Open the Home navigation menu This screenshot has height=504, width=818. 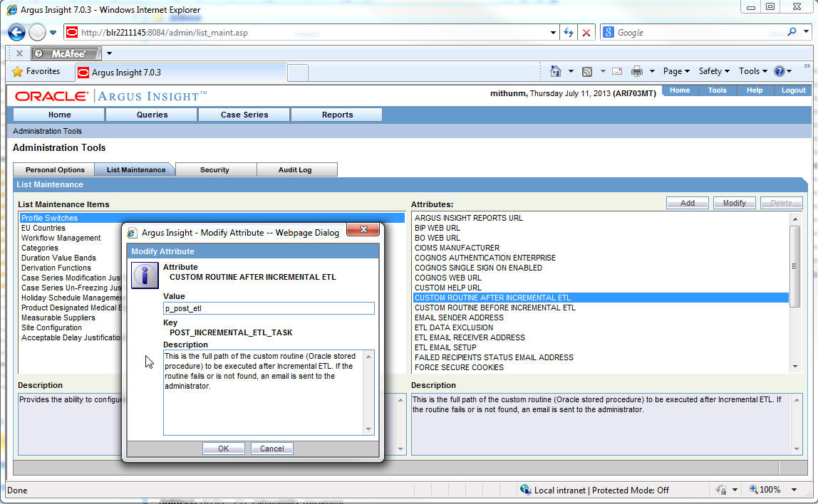point(59,115)
